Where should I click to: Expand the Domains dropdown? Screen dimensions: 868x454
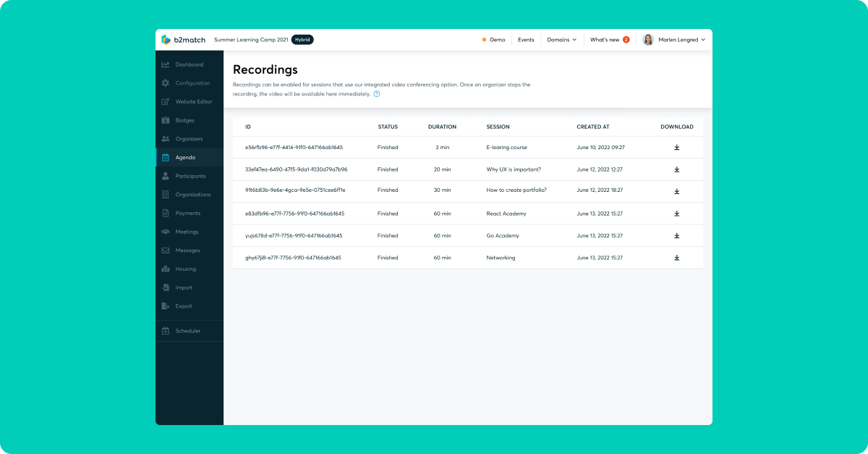[562, 40]
